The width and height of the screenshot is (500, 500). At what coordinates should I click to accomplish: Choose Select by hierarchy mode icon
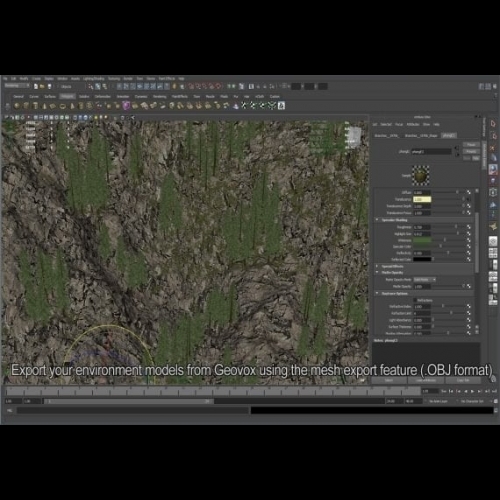tap(91, 86)
